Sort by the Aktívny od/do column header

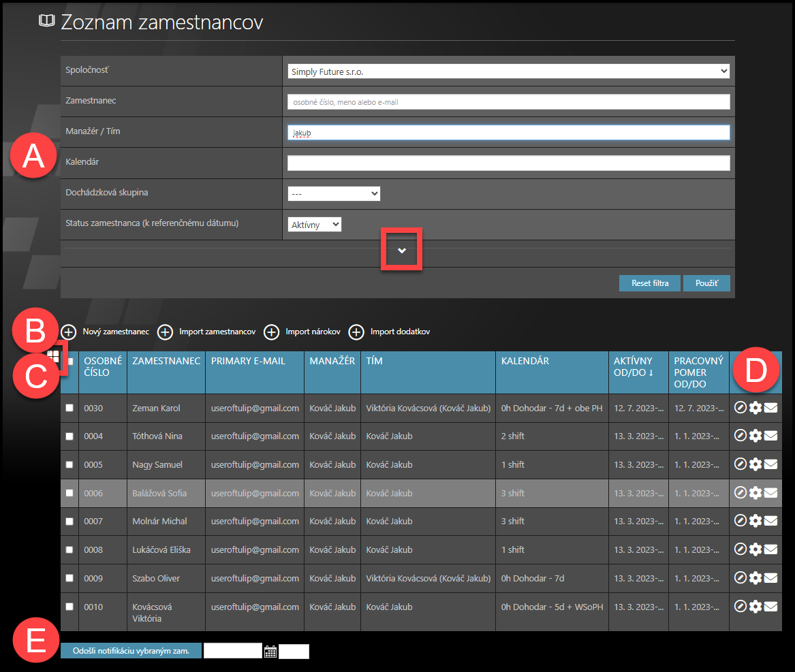point(633,366)
